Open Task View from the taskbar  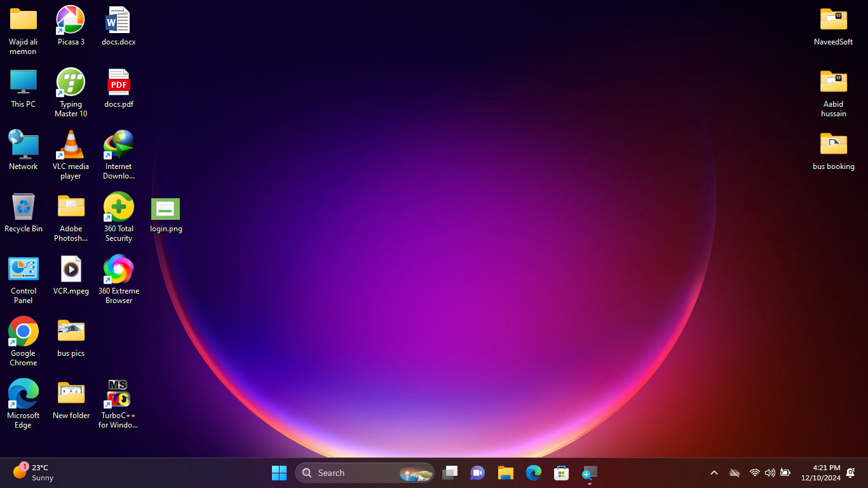(450, 473)
